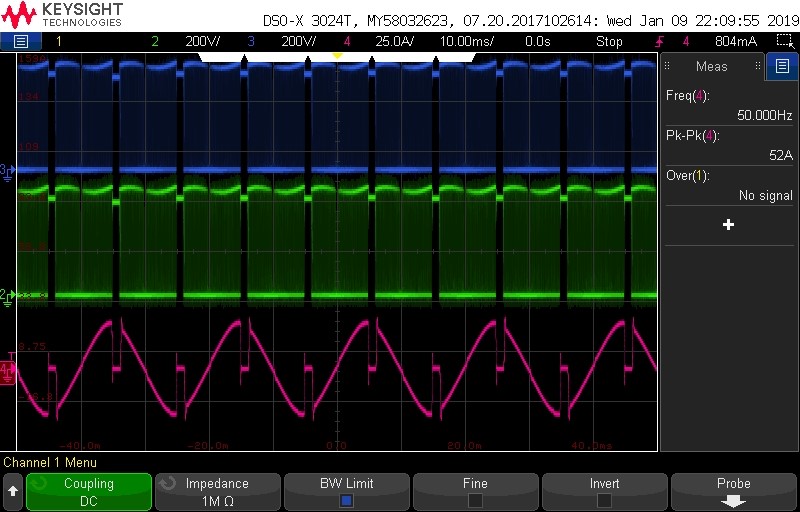Click the Stop run status label
This screenshot has width=800, height=512.
click(x=610, y=41)
